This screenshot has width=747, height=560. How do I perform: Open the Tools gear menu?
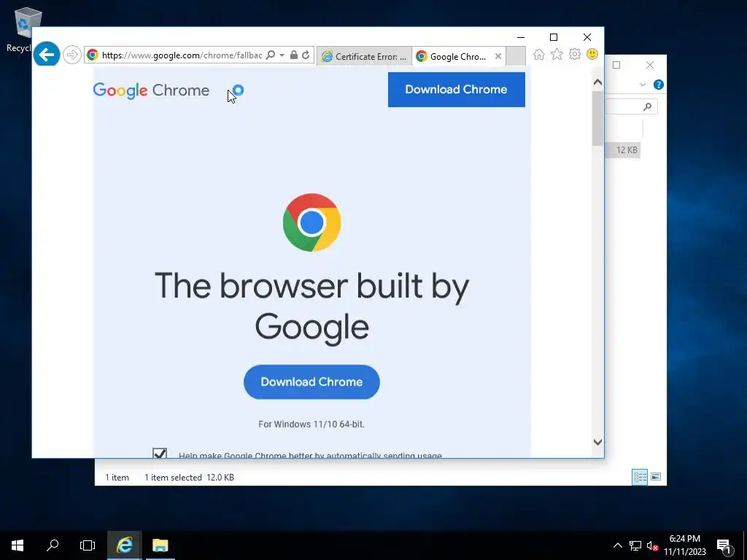575,54
